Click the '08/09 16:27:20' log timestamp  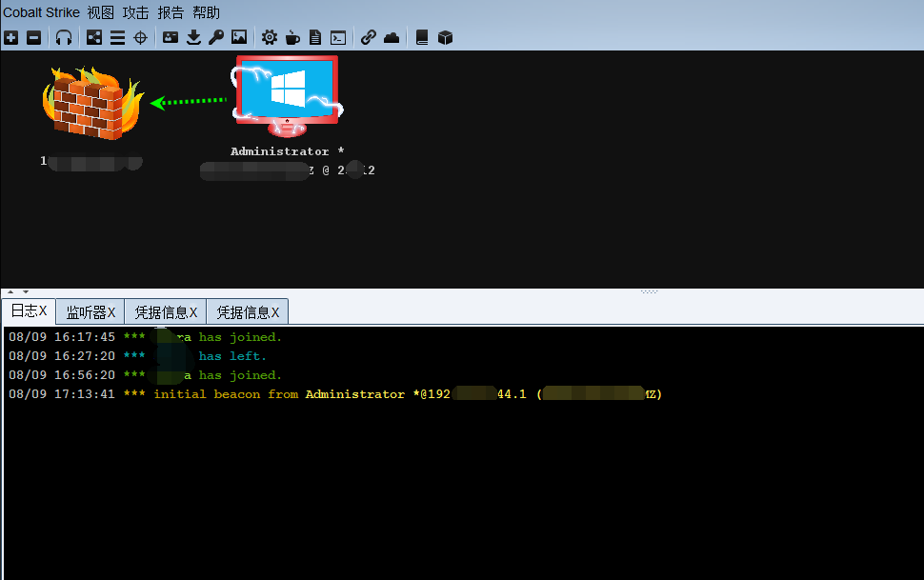coord(62,356)
